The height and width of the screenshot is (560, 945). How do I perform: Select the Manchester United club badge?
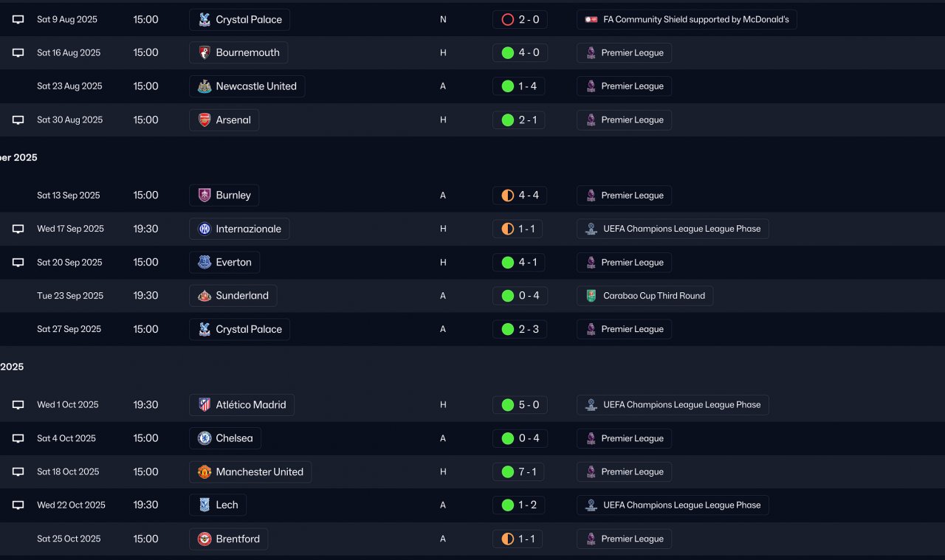205,472
